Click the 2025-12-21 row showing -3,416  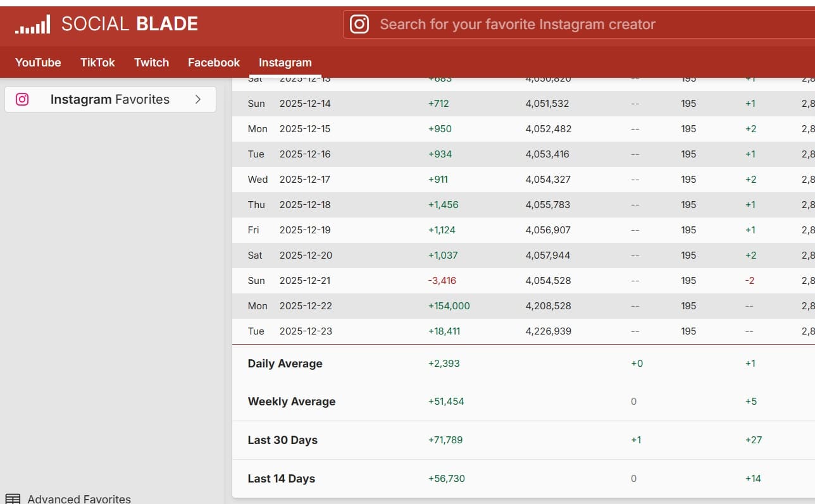tap(442, 281)
